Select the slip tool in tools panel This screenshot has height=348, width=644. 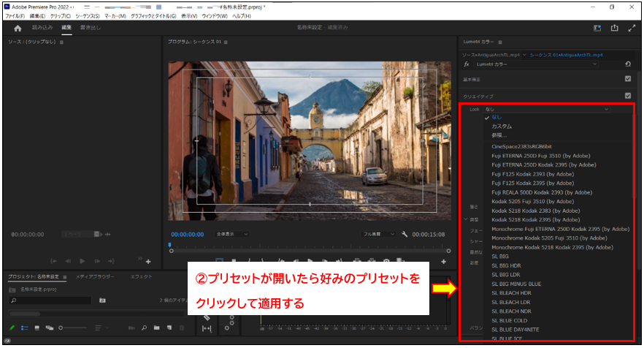click(x=207, y=328)
